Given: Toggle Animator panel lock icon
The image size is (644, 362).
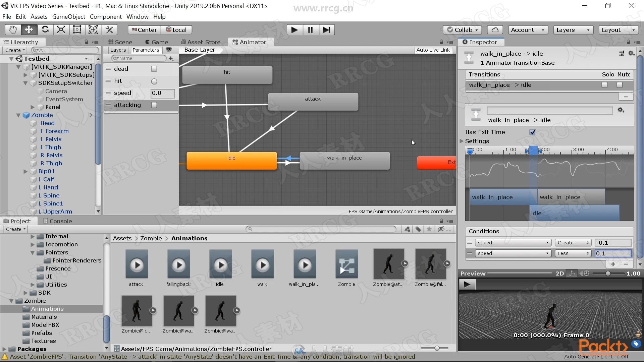Looking at the screenshot, I should coord(441,42).
